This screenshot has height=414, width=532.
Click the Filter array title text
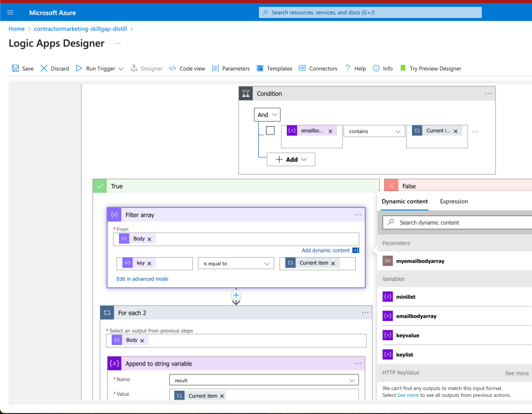[x=139, y=215]
